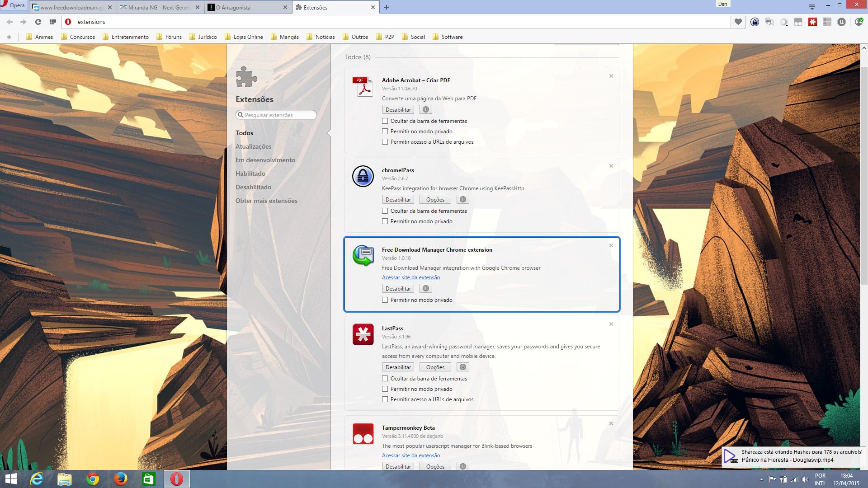Remove Tampermonkey Beta extension with X

click(x=611, y=423)
